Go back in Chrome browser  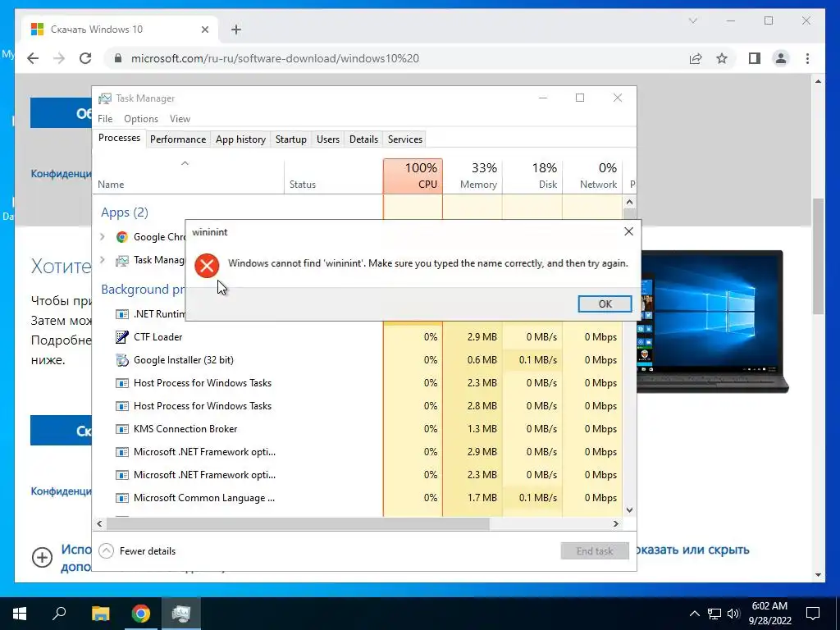33,58
